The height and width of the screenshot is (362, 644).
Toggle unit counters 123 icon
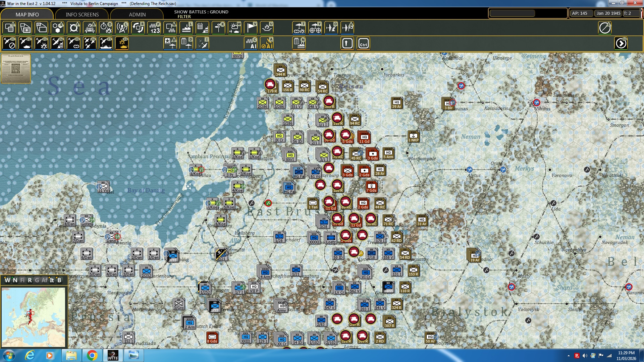click(x=154, y=28)
